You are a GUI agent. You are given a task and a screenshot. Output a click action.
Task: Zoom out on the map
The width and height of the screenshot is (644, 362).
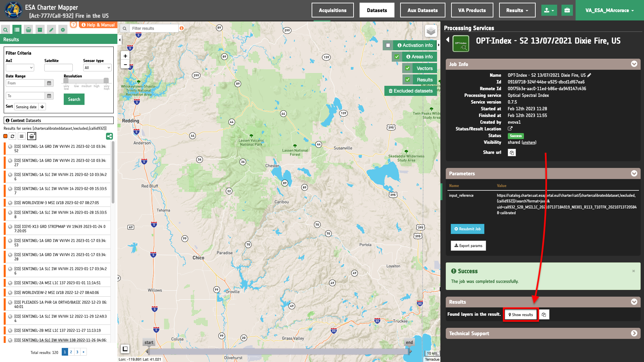point(125,64)
